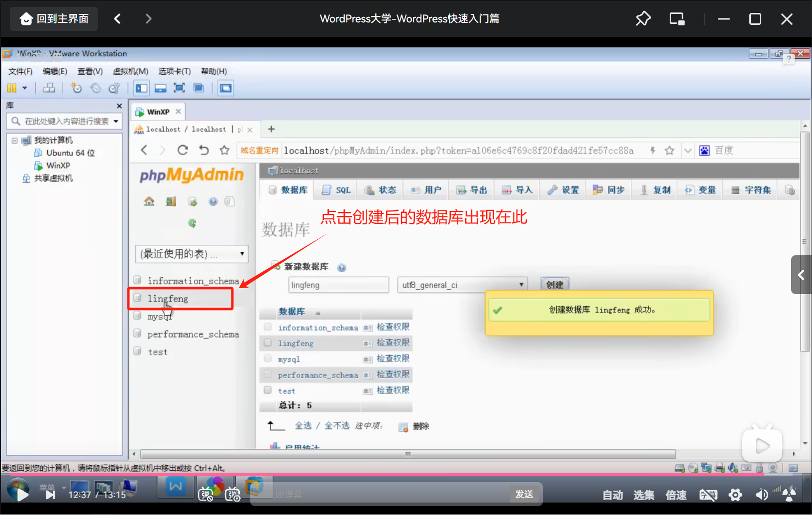Expand the collapsed side panel chevron
Viewport: 812px width, 515px height.
801,275
